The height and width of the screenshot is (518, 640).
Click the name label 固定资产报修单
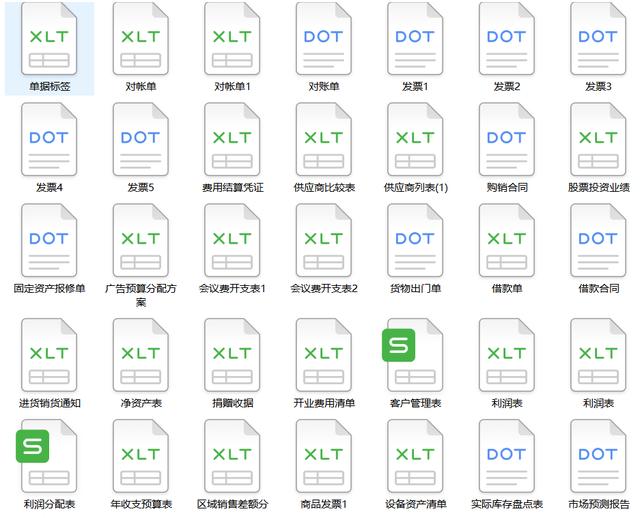pyautogui.click(x=49, y=288)
